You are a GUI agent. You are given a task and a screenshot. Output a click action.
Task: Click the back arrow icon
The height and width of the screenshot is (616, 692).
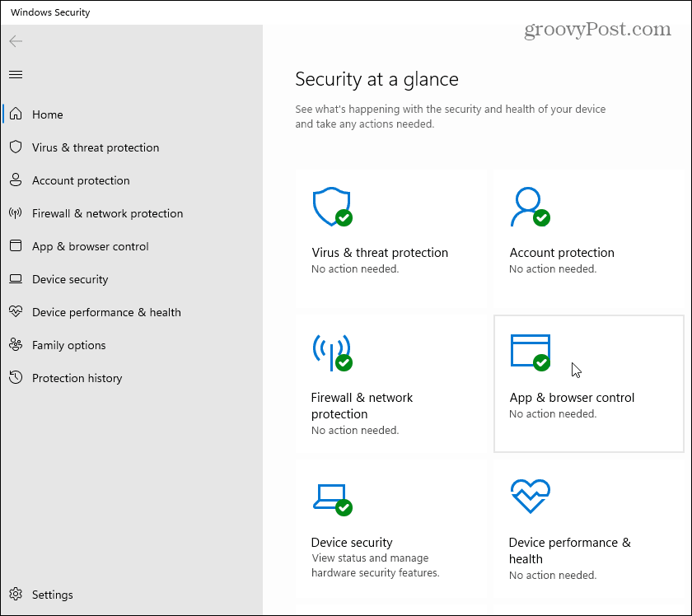coord(16,41)
